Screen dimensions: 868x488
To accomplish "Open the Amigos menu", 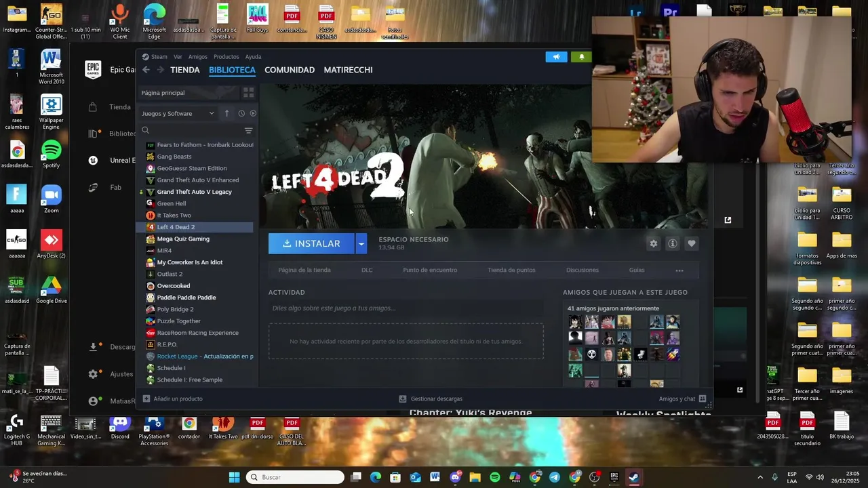I will click(x=198, y=57).
